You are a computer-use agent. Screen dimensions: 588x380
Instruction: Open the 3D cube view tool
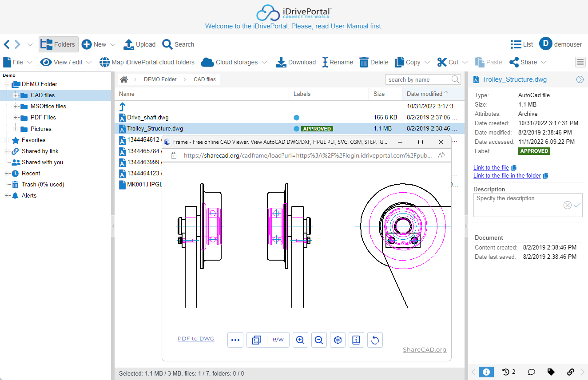[338, 340]
